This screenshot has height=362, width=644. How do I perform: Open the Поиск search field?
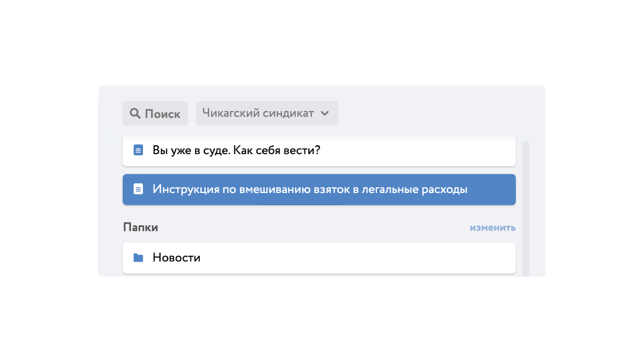155,113
